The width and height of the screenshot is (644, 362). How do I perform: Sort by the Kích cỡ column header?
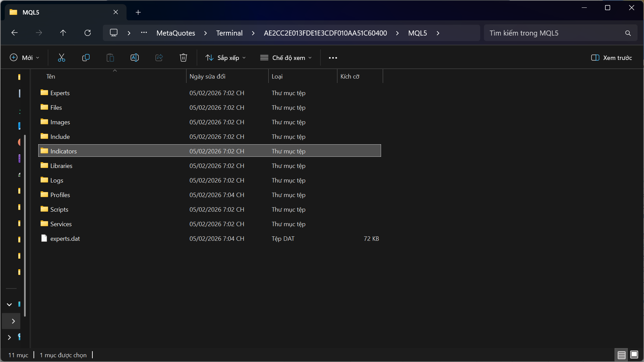click(360, 77)
